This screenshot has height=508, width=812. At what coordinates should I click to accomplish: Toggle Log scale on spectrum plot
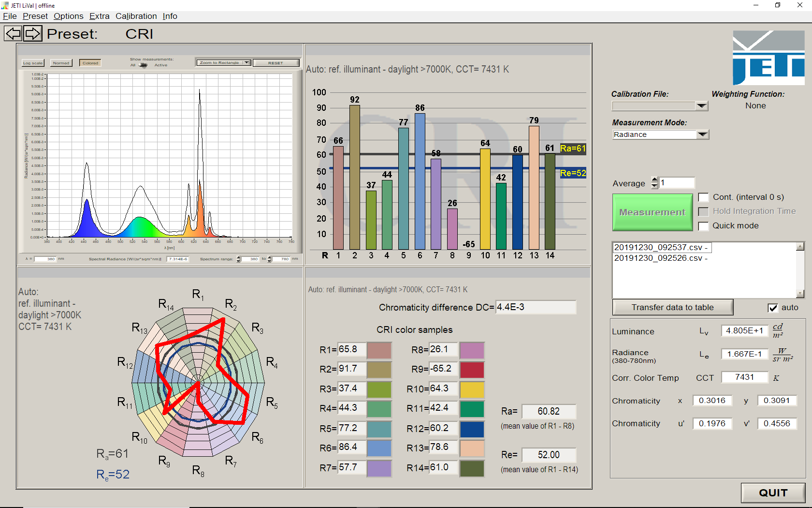[33, 63]
